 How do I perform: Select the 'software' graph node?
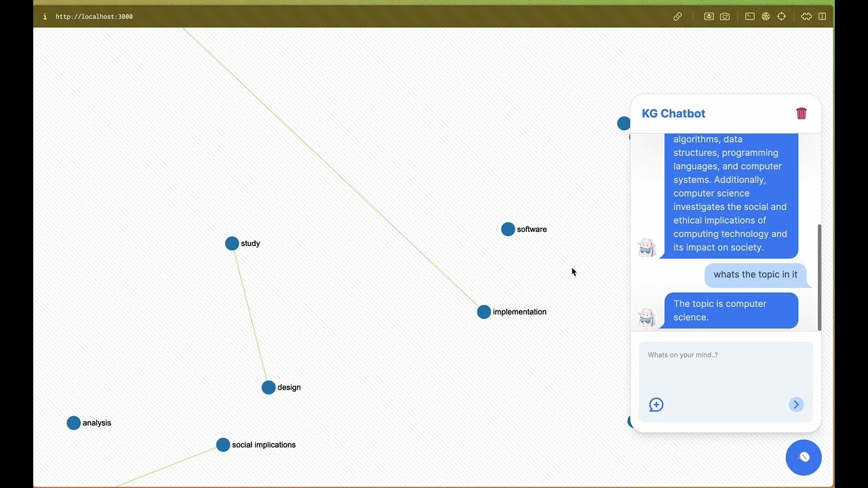[508, 229]
